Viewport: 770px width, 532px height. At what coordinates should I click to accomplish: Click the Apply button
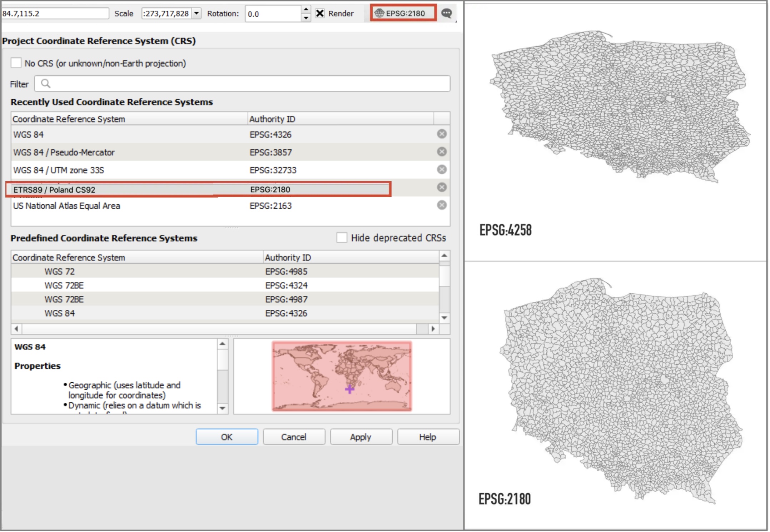pyautogui.click(x=361, y=437)
